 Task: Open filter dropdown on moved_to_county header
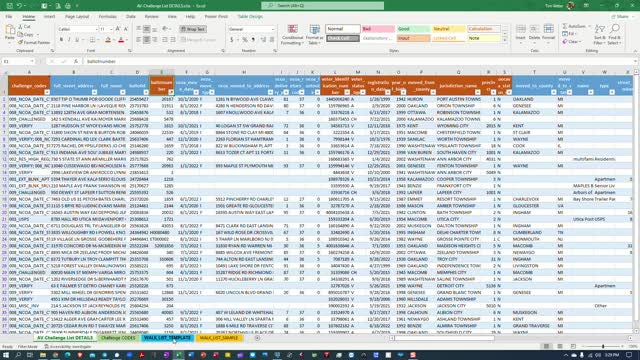[x=553, y=93]
